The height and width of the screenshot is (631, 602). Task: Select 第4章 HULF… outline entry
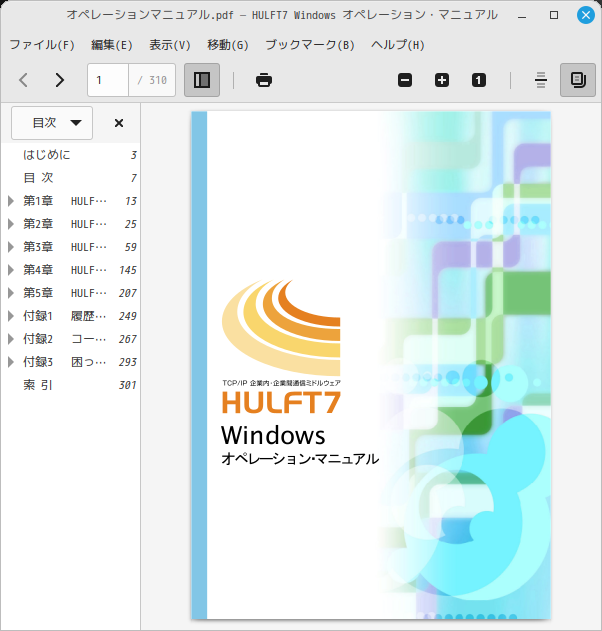(x=70, y=270)
